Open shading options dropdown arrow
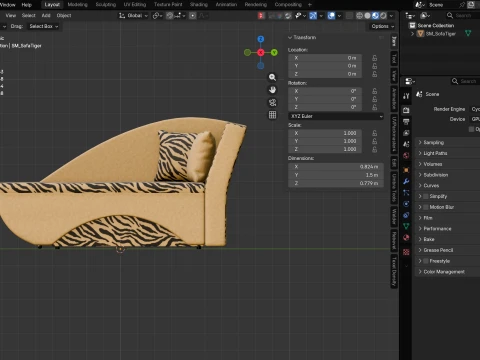Screen dimensions: 480x360 [391, 16]
